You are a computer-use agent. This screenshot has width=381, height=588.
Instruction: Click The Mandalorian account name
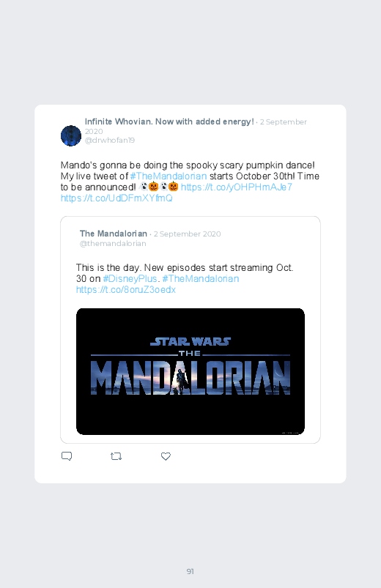(x=114, y=234)
